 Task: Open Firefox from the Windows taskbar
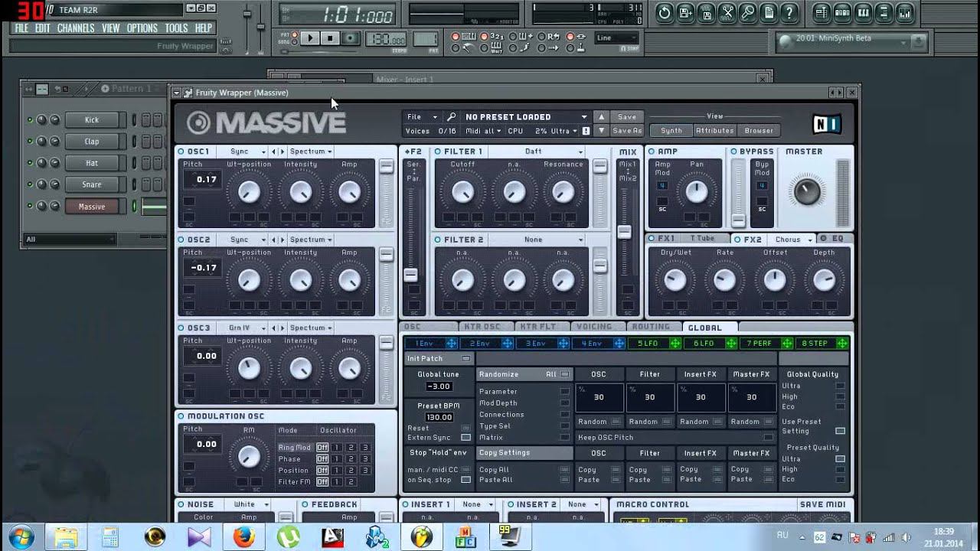pyautogui.click(x=244, y=536)
